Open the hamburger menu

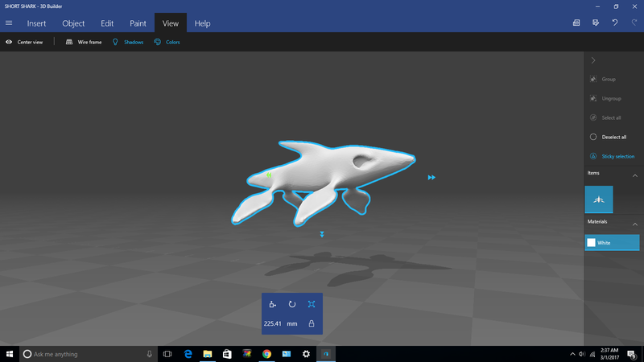[9, 23]
